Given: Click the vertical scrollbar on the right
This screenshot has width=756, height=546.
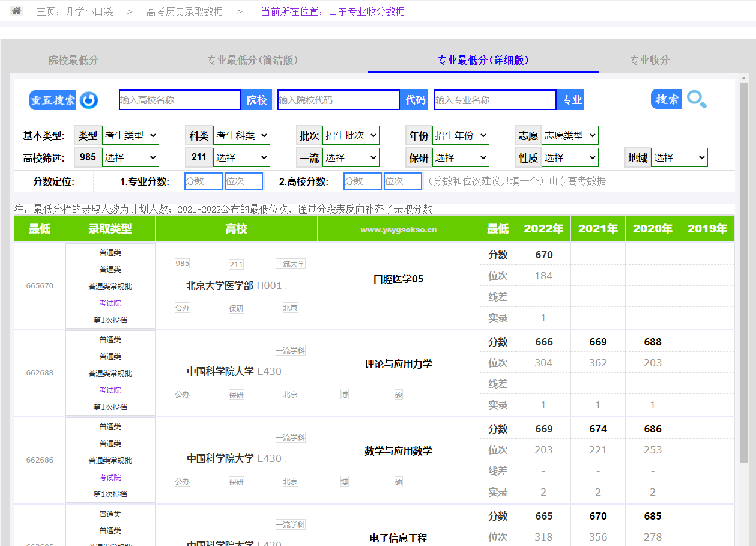Looking at the screenshot, I should 743,270.
